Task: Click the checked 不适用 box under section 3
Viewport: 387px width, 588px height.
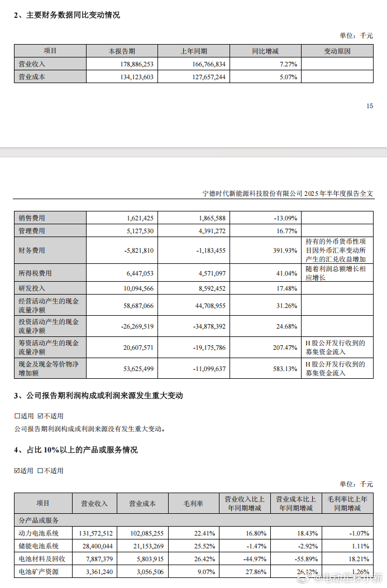Action: [x=41, y=416]
